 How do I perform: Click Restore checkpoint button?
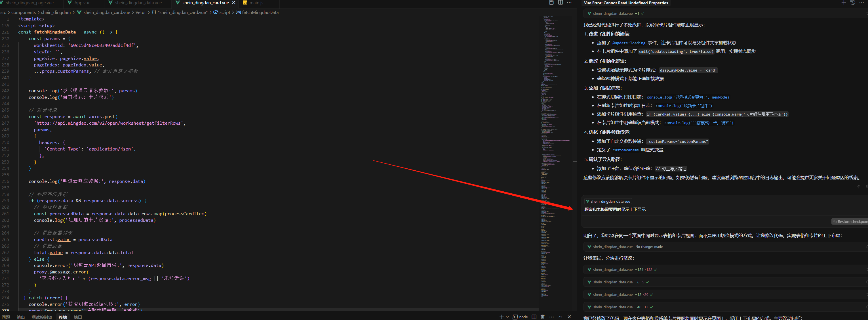850,221
